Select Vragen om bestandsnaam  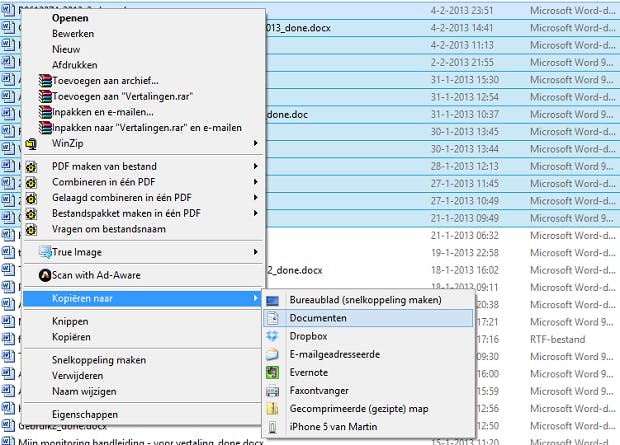tap(109, 229)
